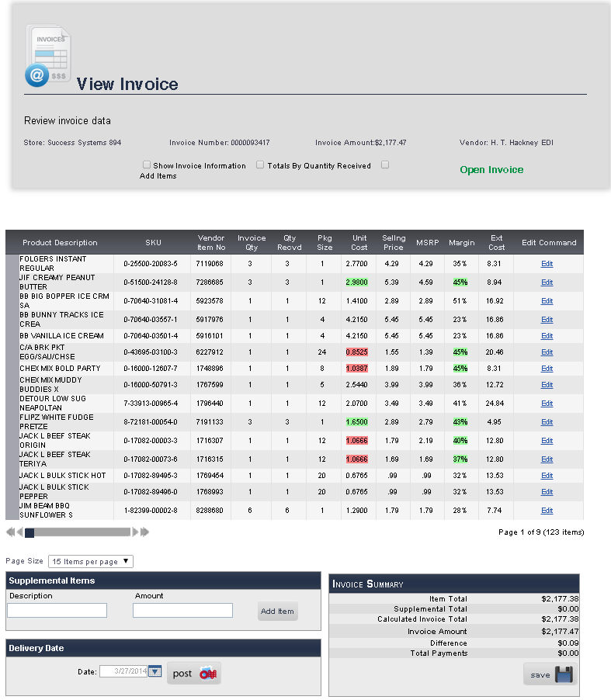Click the pager slider handle
This screenshot has height=700, width=611.
[x=30, y=532]
